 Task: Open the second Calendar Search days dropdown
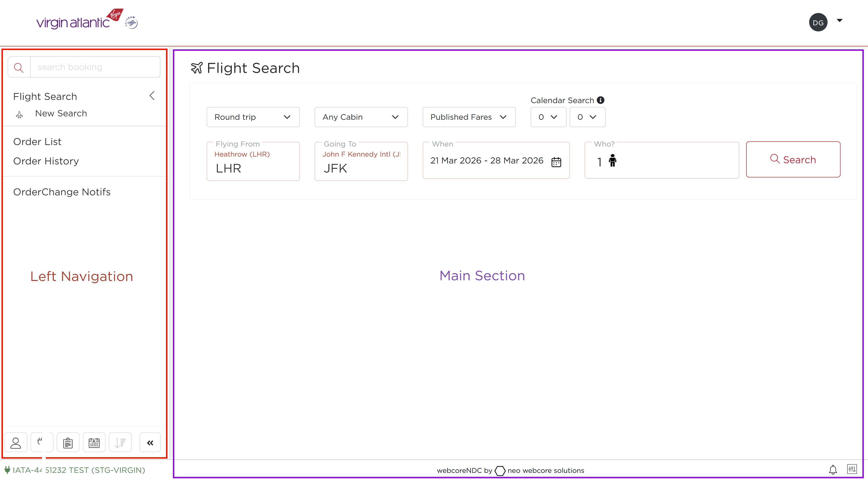(x=587, y=117)
